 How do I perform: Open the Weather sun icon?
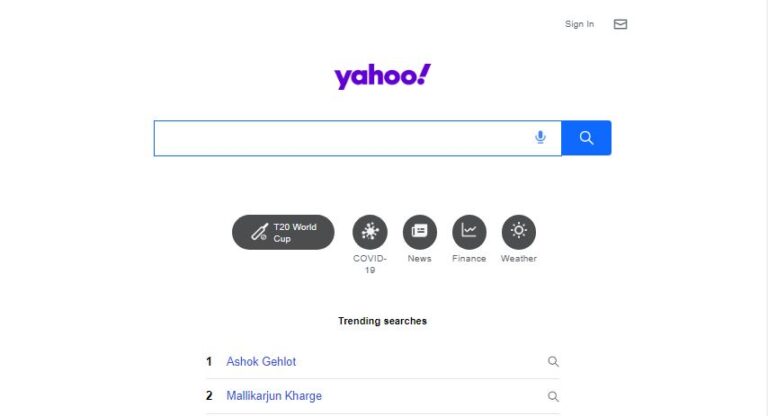click(x=519, y=232)
